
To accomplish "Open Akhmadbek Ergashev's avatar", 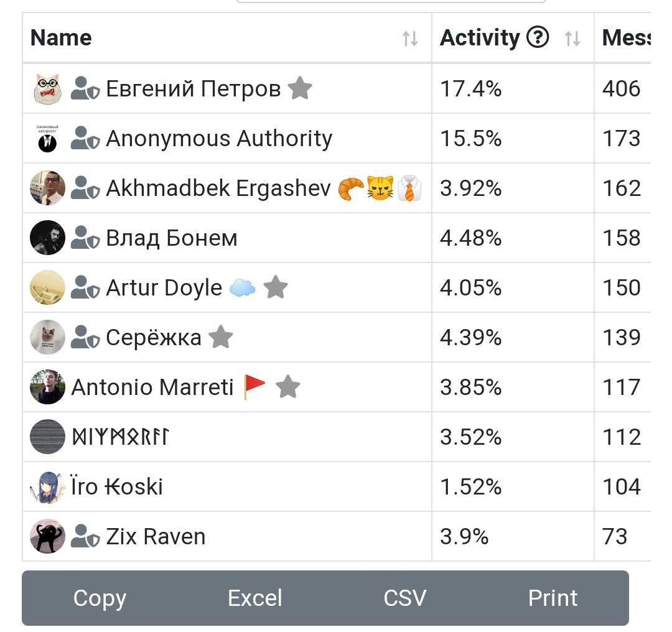I will coord(47,188).
